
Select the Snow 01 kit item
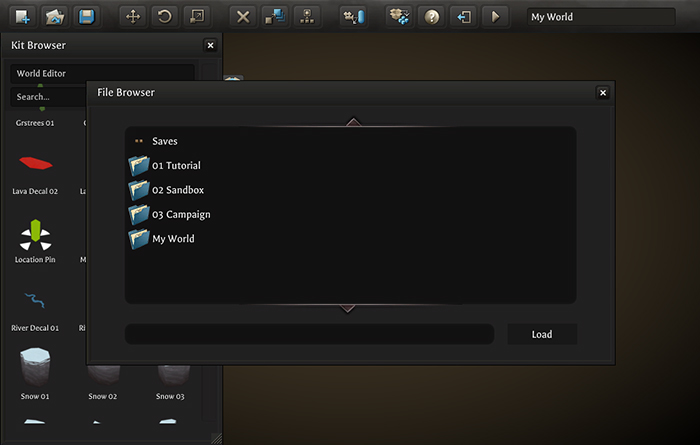pos(35,374)
